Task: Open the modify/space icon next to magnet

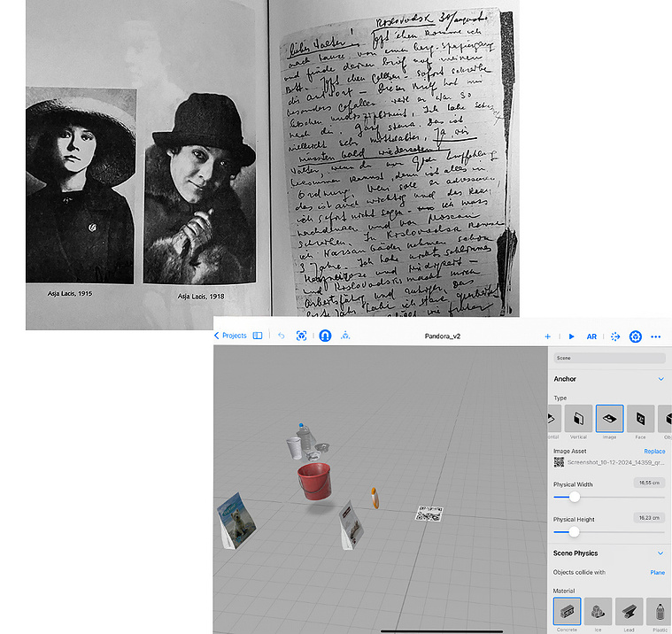Action: pyautogui.click(x=345, y=336)
